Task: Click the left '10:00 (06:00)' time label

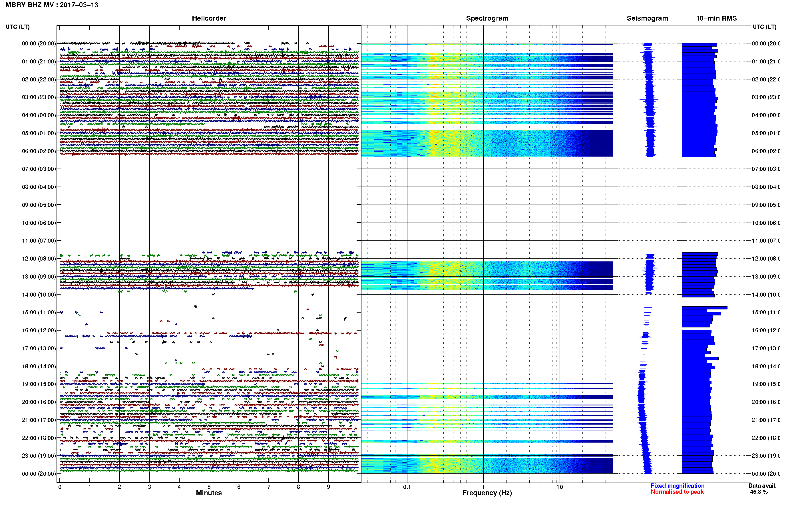Action: 39,223
